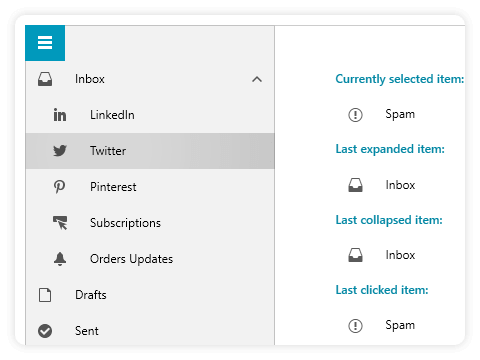Click Inbox text under Last expanded item
The width and height of the screenshot is (480, 360).
coord(400,185)
